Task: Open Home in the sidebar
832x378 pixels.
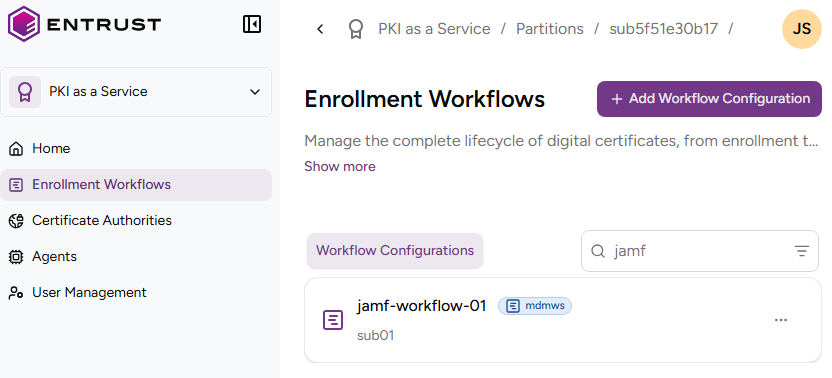Action: point(136,149)
